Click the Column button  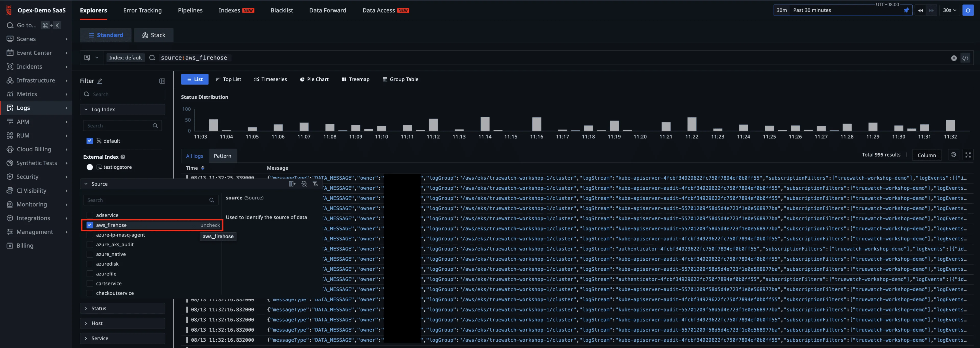pos(926,155)
